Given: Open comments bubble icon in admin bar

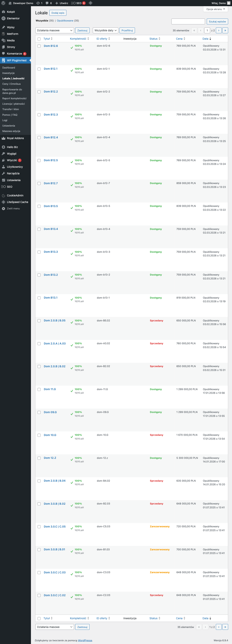Looking at the screenshot, I should coord(47,3).
